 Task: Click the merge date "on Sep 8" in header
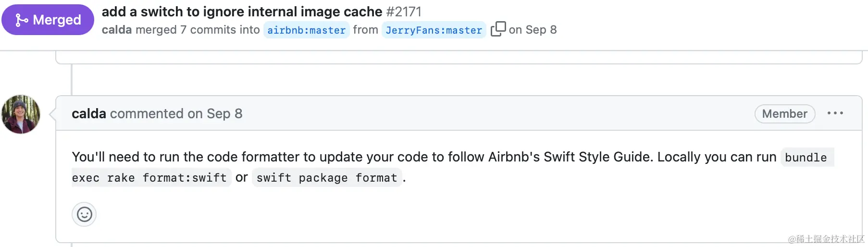[533, 30]
